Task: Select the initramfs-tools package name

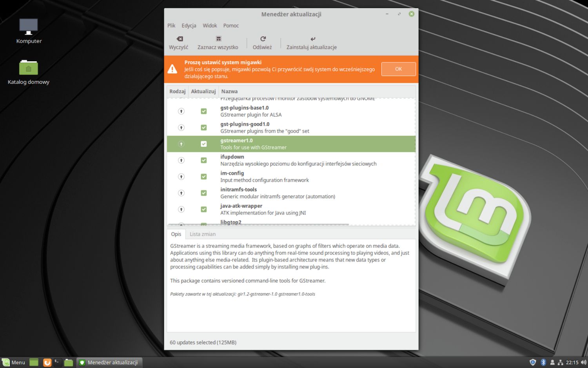Action: click(238, 189)
